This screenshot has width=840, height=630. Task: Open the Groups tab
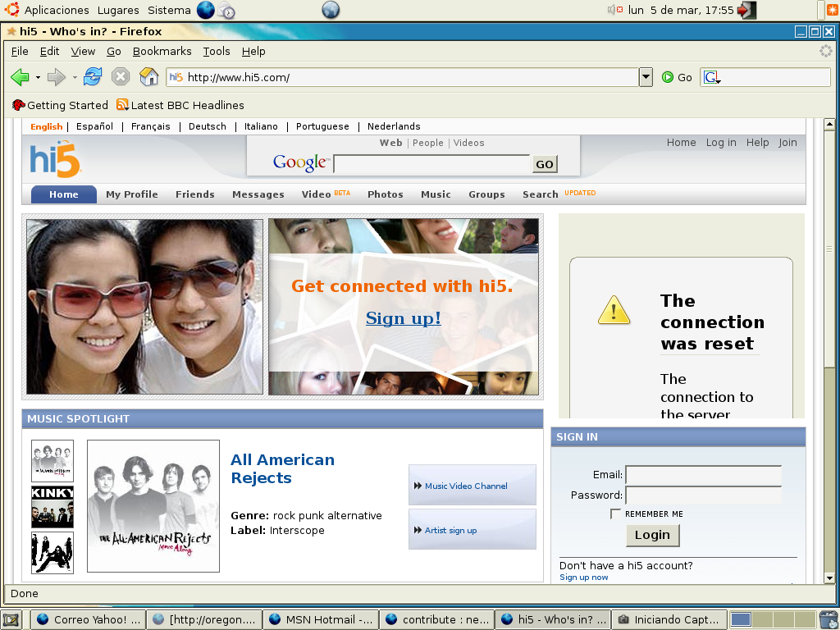[x=486, y=194]
